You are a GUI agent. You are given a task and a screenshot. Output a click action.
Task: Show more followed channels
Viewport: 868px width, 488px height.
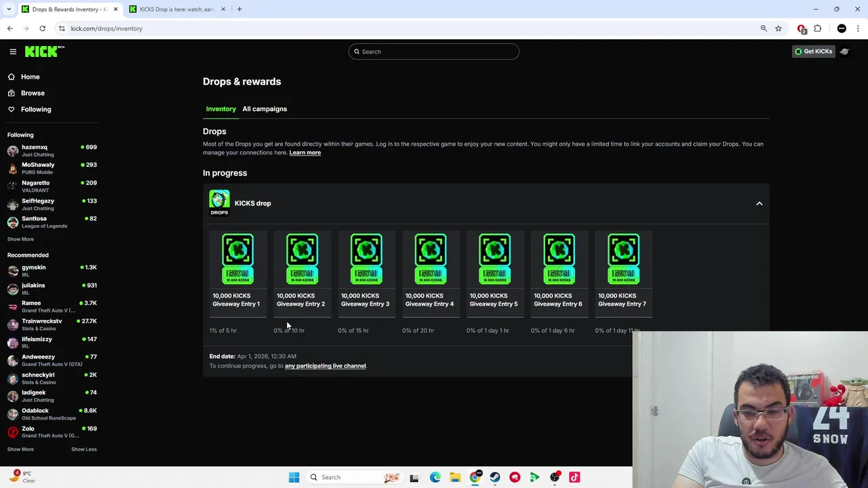[20, 239]
